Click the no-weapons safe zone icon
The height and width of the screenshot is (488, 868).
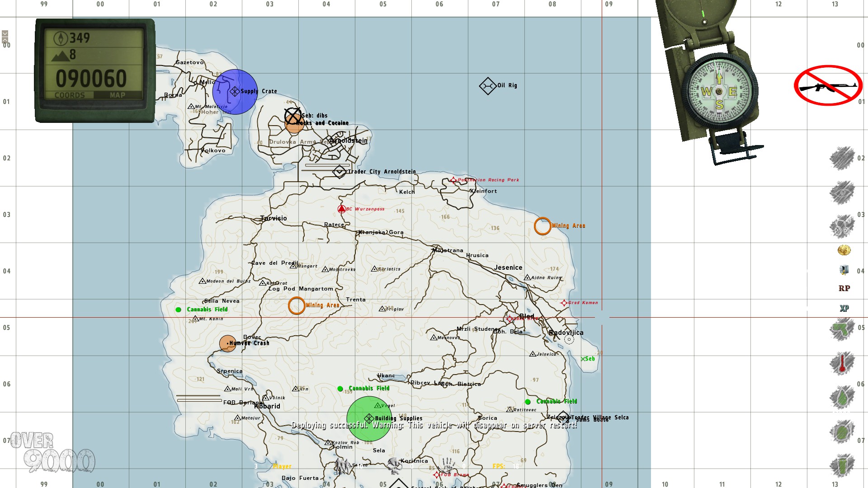[x=828, y=85]
